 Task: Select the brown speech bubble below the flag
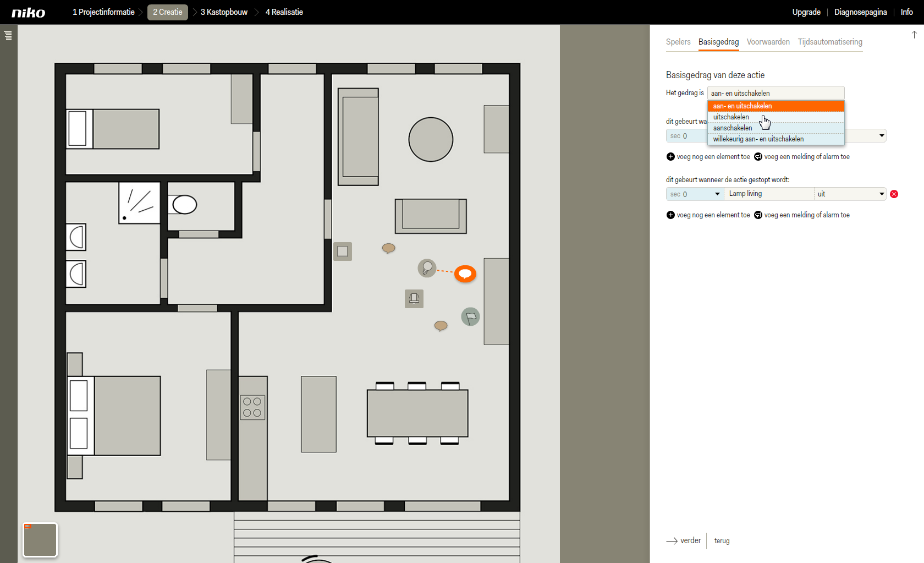click(441, 326)
